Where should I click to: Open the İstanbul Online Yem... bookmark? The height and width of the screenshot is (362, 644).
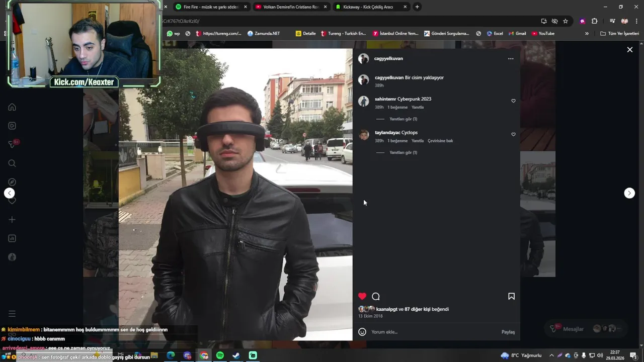(x=395, y=34)
